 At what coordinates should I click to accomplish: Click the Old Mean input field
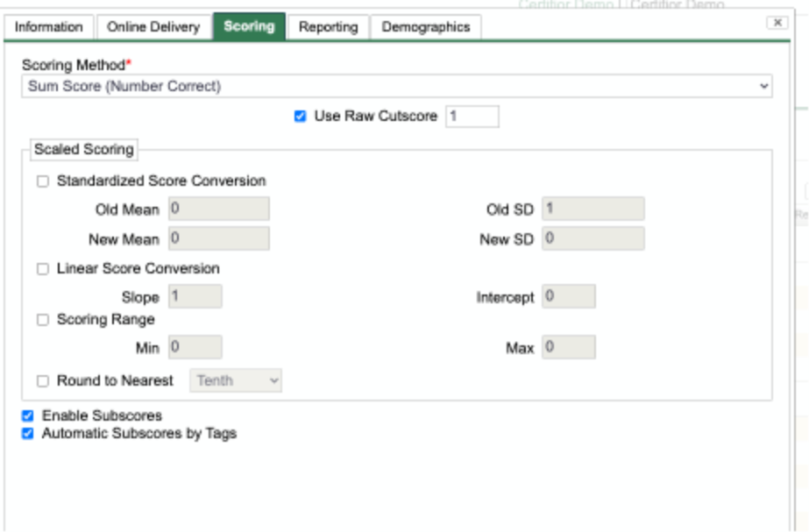tap(219, 209)
